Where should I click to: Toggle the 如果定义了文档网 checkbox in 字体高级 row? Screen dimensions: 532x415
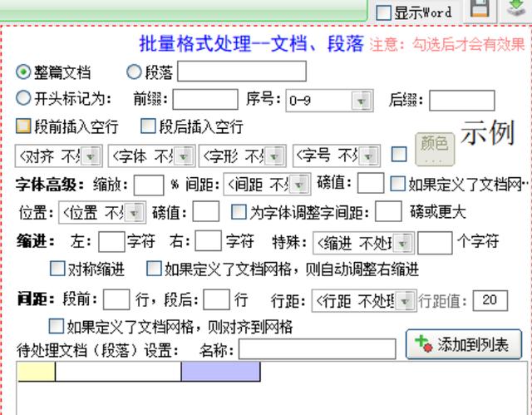click(397, 184)
